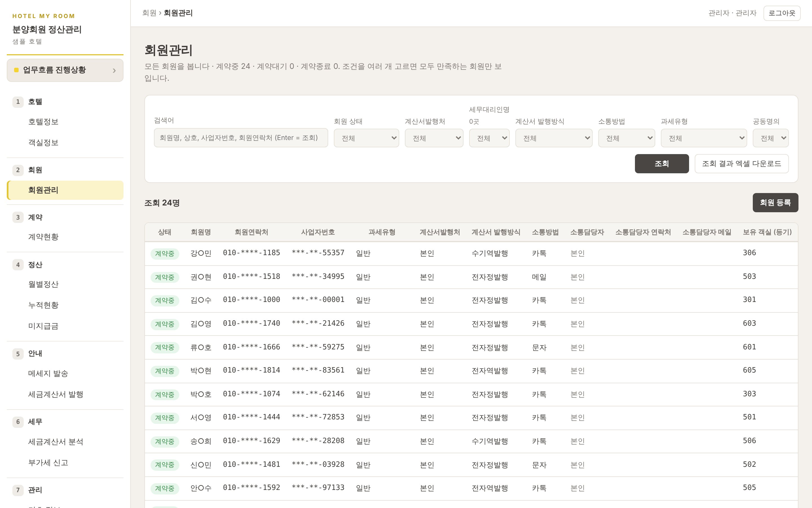Click room number 505
This screenshot has width=812, height=508.
[x=749, y=487]
